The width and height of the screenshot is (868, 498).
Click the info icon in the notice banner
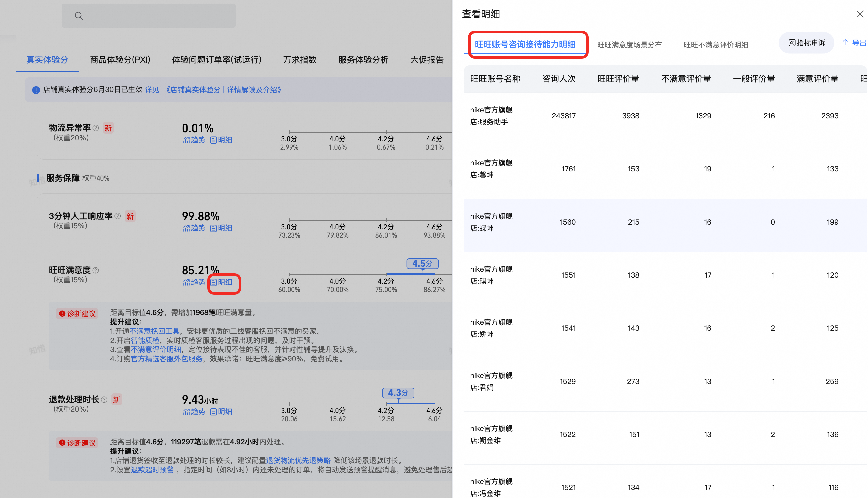click(36, 90)
